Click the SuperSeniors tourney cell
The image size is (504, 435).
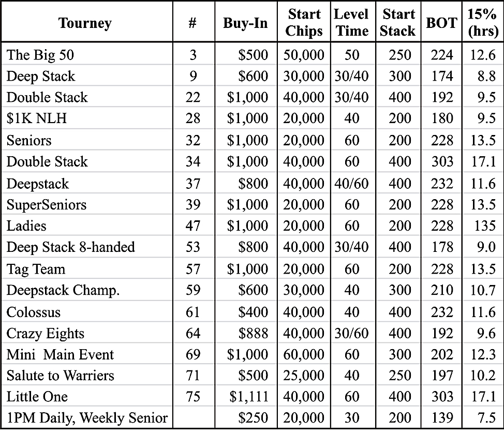pyautogui.click(x=47, y=205)
